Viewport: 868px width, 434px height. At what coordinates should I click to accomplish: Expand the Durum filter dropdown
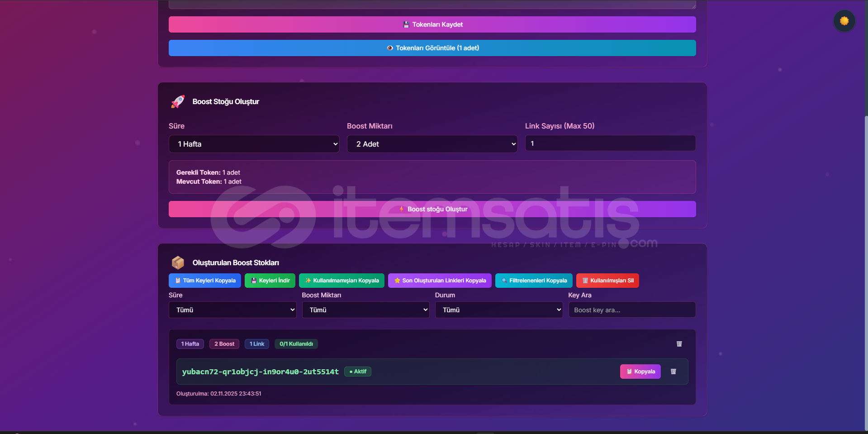pyautogui.click(x=499, y=310)
